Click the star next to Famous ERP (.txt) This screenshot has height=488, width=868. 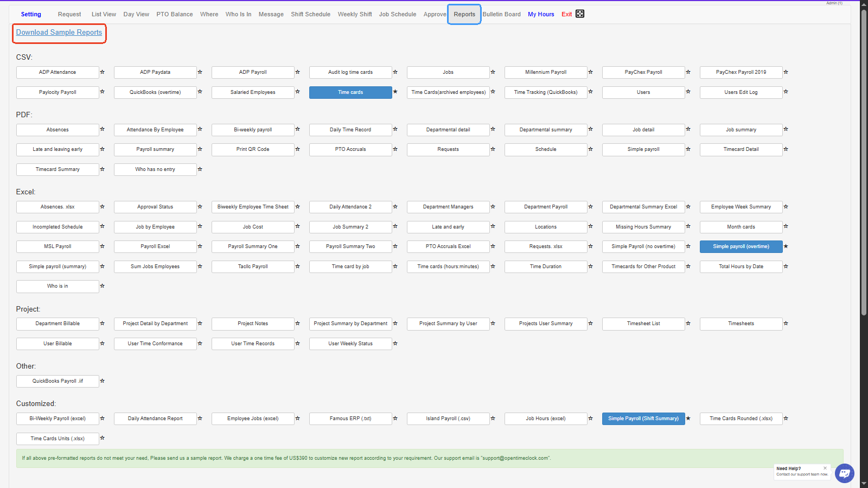395,419
